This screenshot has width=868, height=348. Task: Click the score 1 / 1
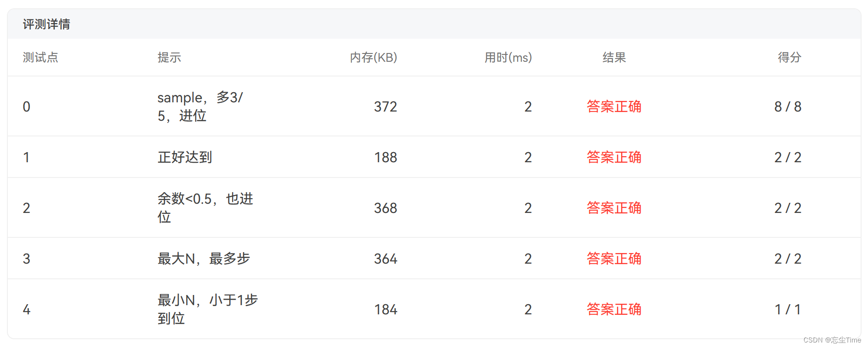788,309
